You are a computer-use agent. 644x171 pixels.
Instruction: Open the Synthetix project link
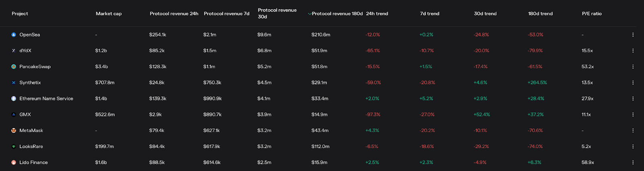[30, 83]
